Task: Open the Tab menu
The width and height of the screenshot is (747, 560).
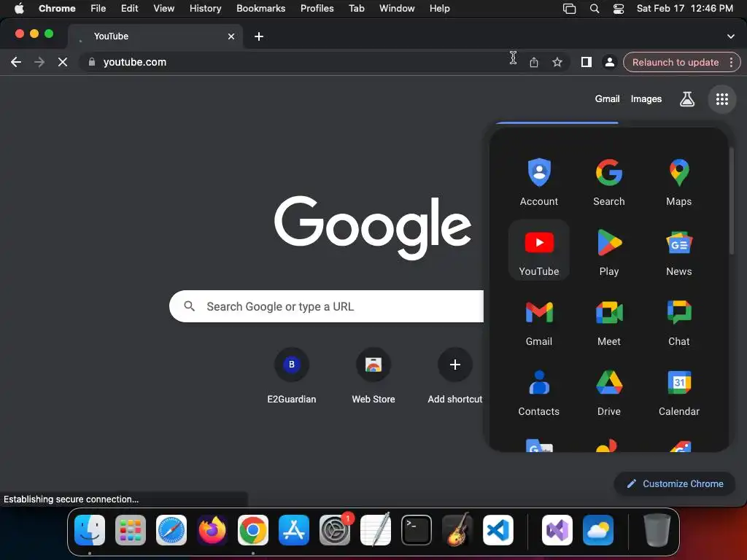Action: click(x=356, y=8)
